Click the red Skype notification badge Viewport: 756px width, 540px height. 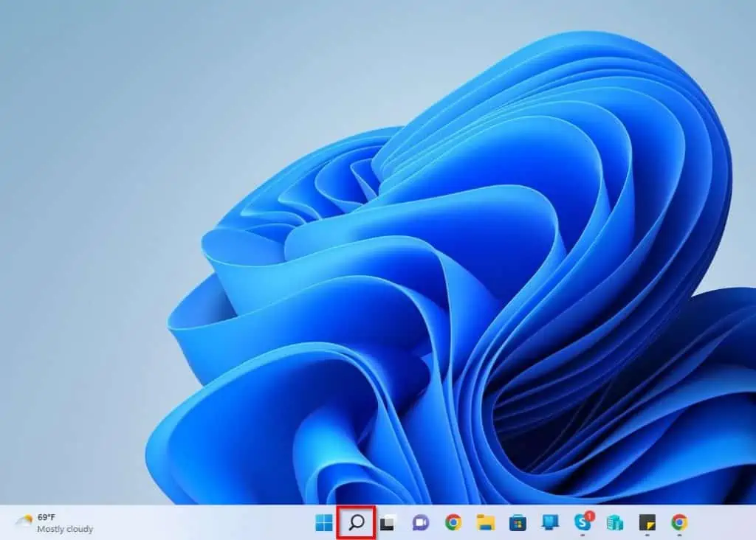tap(590, 516)
